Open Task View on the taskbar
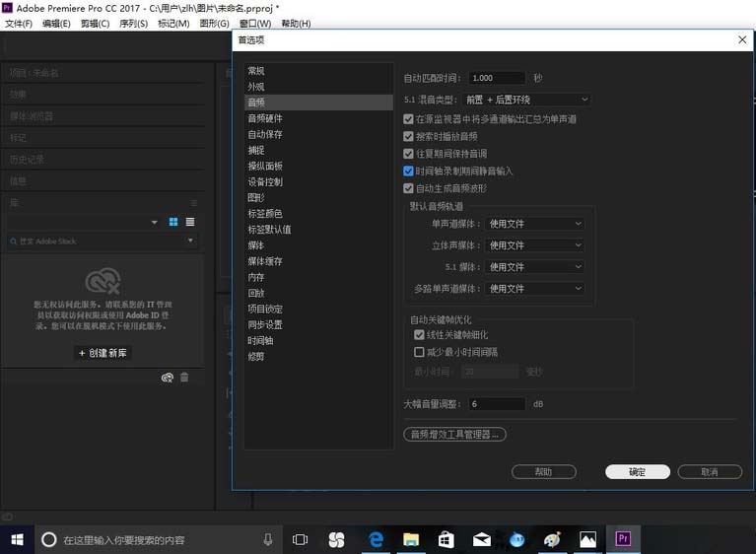756x554 pixels. 300,539
